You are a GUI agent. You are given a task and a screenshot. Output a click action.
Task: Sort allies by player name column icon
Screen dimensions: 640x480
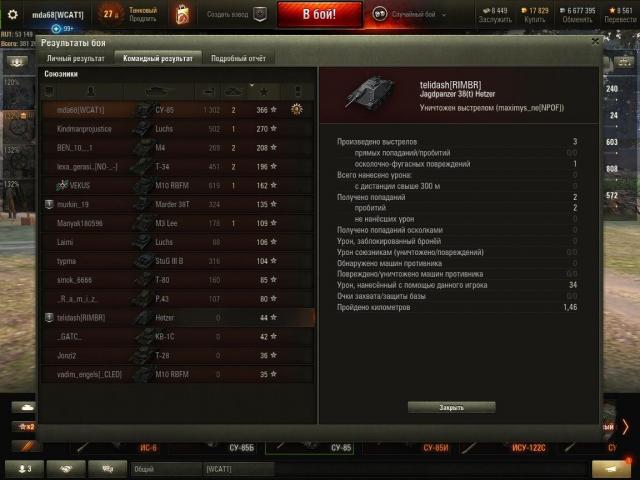click(x=91, y=92)
